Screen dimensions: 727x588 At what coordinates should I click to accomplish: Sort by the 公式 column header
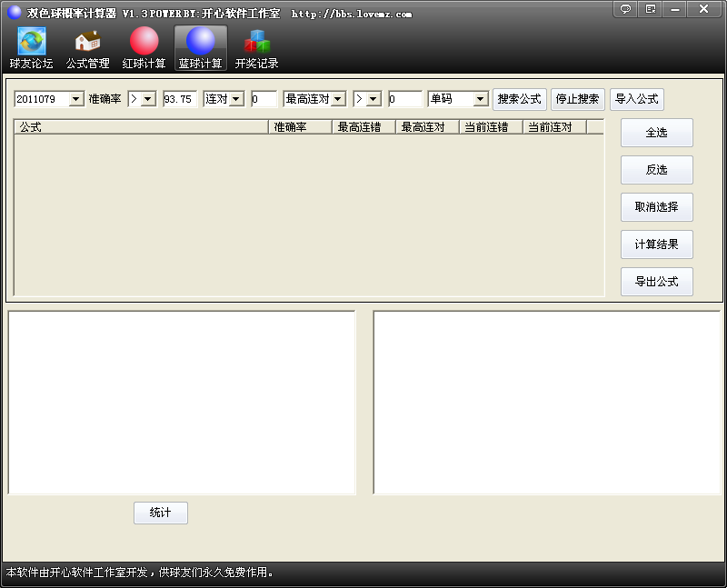tap(142, 127)
